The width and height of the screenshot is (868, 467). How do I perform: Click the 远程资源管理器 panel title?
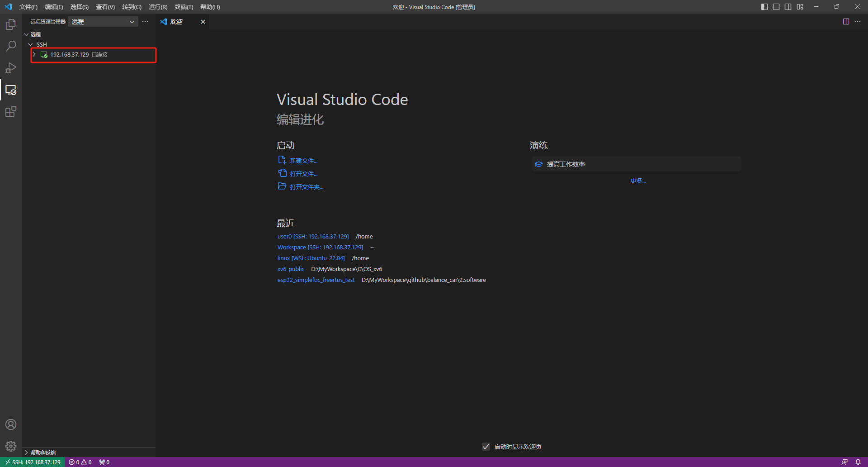click(x=48, y=22)
